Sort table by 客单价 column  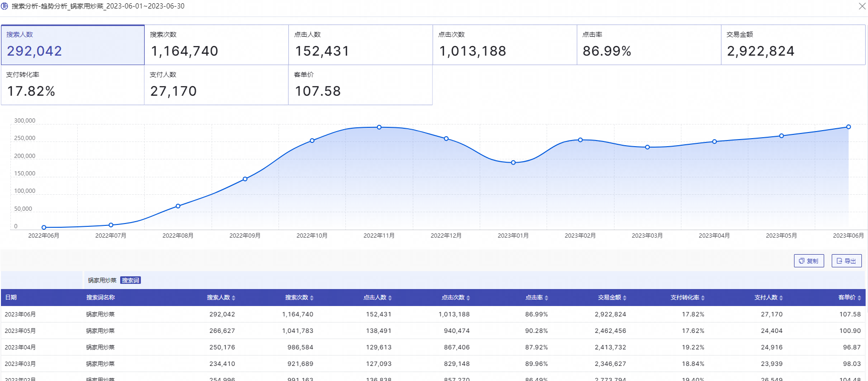[850, 298]
